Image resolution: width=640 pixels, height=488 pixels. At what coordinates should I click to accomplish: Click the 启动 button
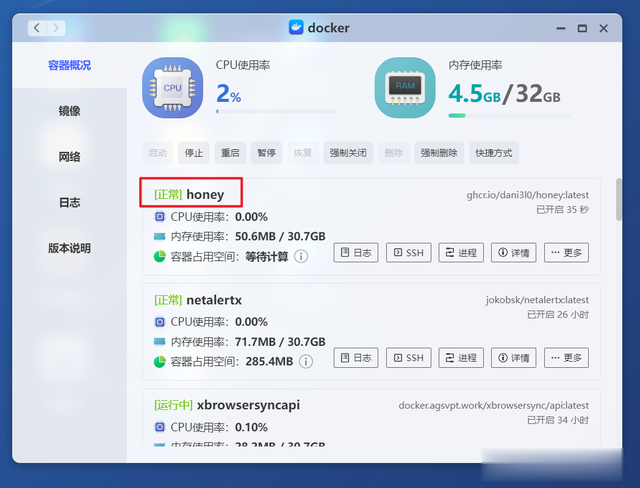[158, 153]
